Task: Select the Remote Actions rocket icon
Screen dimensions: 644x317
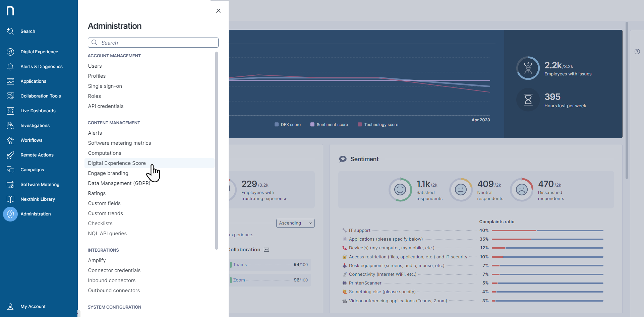Action: [x=10, y=155]
